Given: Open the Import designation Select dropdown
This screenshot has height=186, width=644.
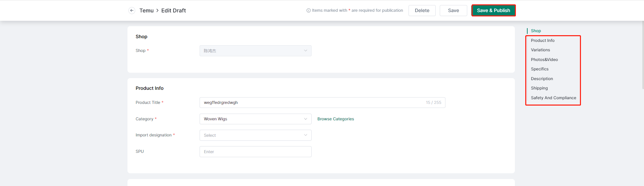Looking at the screenshot, I should coord(255,135).
